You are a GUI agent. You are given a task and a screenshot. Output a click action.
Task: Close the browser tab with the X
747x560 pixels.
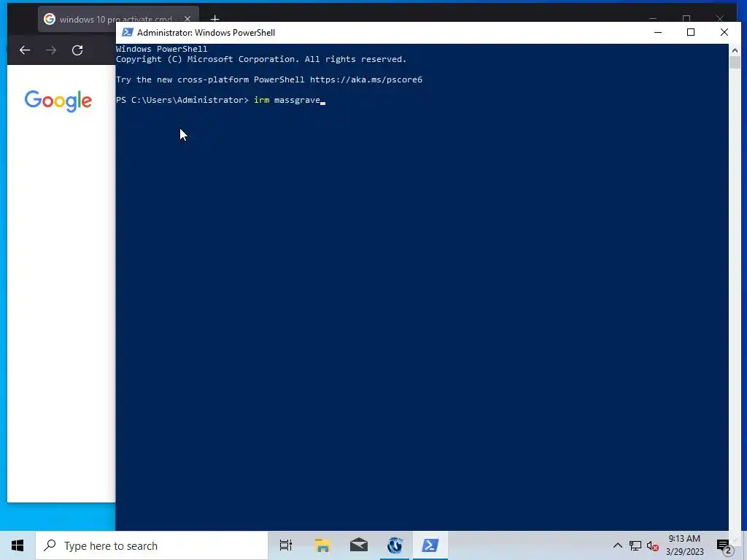187,19
